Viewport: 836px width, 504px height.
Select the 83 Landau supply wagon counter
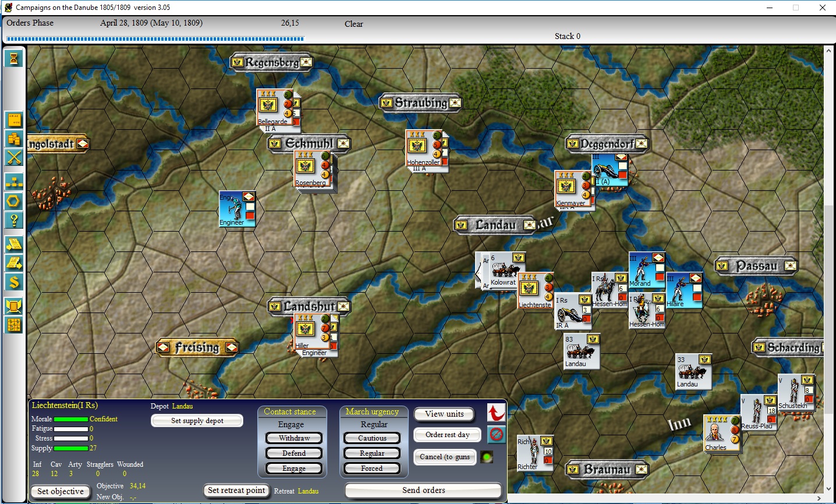click(x=582, y=351)
